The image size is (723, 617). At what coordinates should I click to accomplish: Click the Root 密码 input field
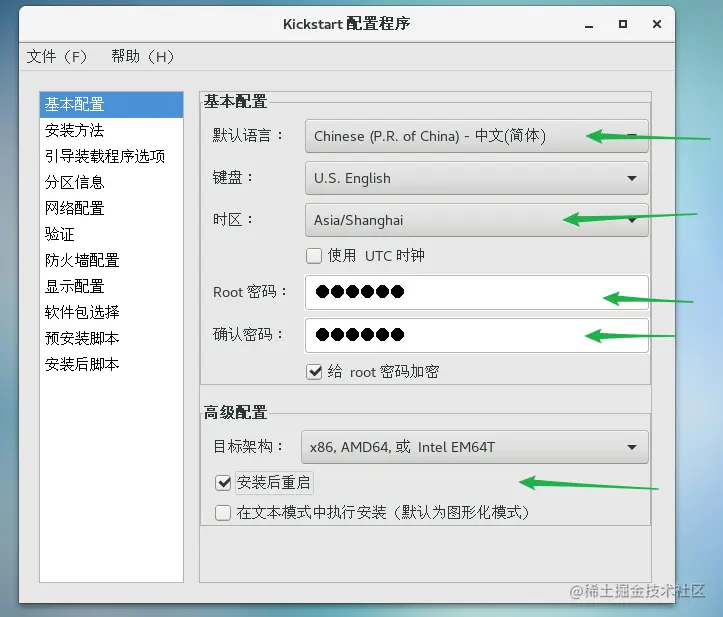click(476, 292)
